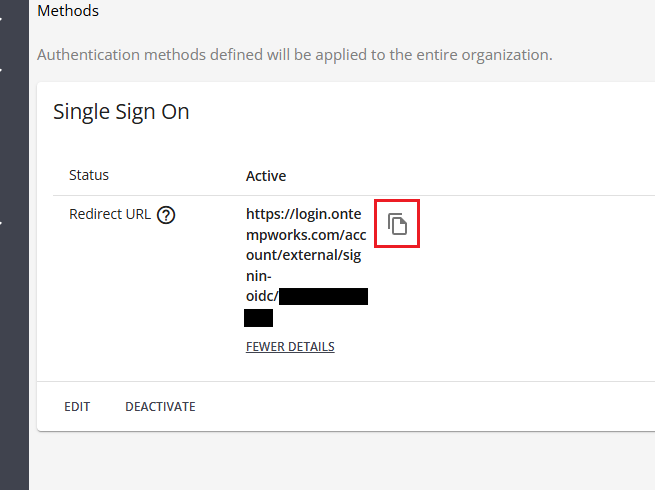The image size is (655, 490).
Task: Click the wide redacted block after oidc/
Action: [x=323, y=297]
